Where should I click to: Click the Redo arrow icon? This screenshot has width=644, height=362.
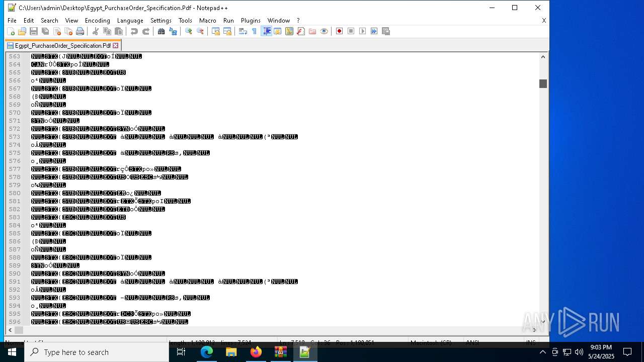(x=146, y=31)
